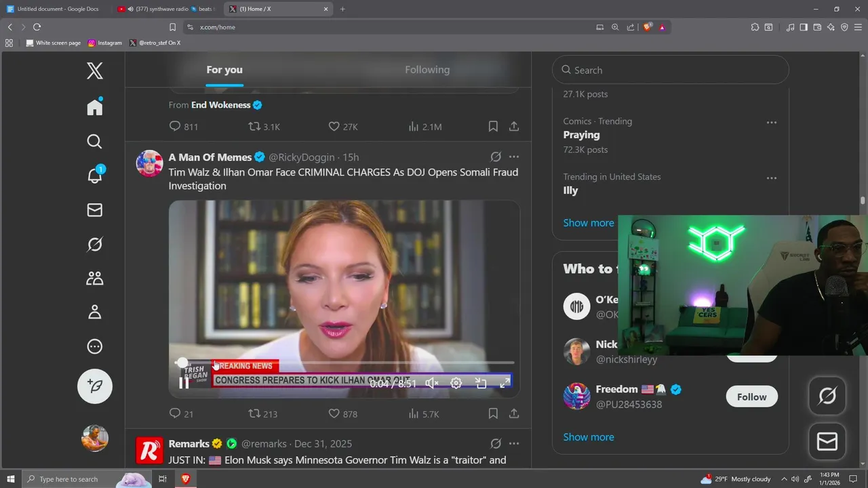This screenshot has height=488, width=868.
Task: Open weather widget 29°F Mostly cloudy
Action: pos(736,479)
